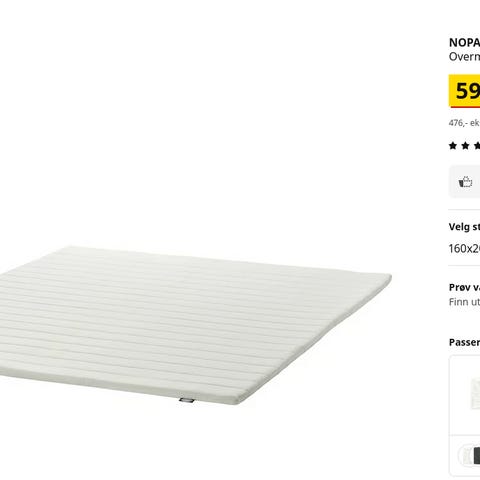Screen dimensions: 480x480
Task: Open the NOPA product title
Action: 464,43
